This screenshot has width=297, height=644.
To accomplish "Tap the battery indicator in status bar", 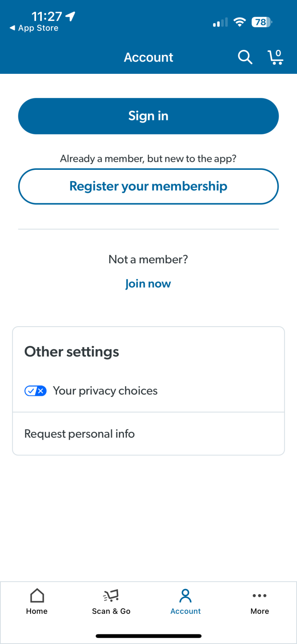I will pyautogui.click(x=261, y=22).
